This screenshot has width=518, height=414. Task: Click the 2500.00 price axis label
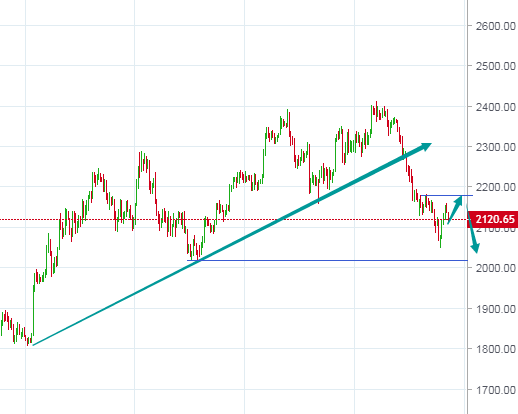(x=496, y=66)
